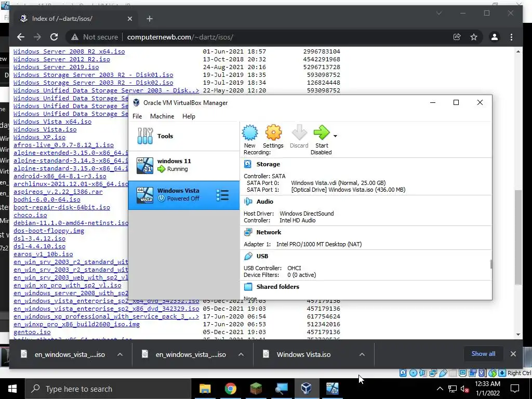Open en_winxp_pro_x86_build2600_iso.img link
This screenshot has height=399, width=532.
pos(76,324)
